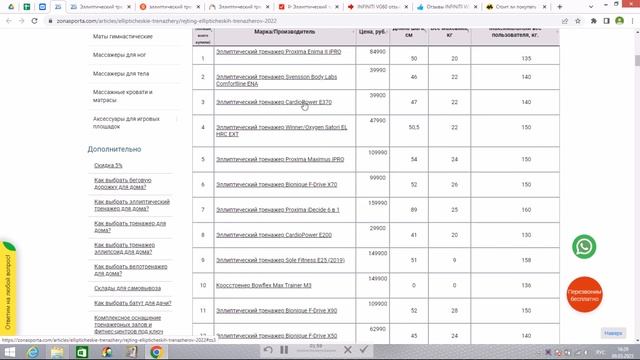Bookmark this page with the star icon
Viewport: 640px width, 360px height.
click(578, 21)
